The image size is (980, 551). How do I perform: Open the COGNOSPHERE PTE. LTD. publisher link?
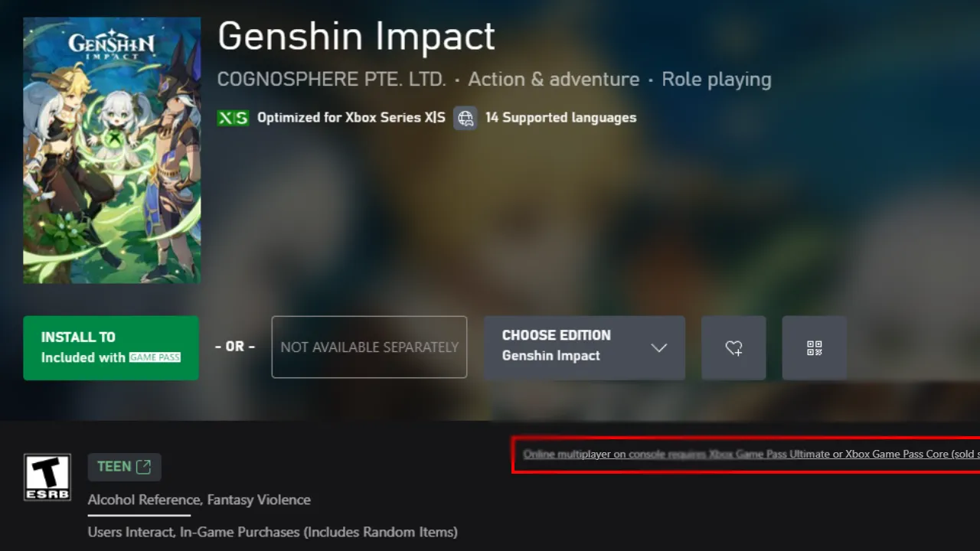[x=332, y=80]
